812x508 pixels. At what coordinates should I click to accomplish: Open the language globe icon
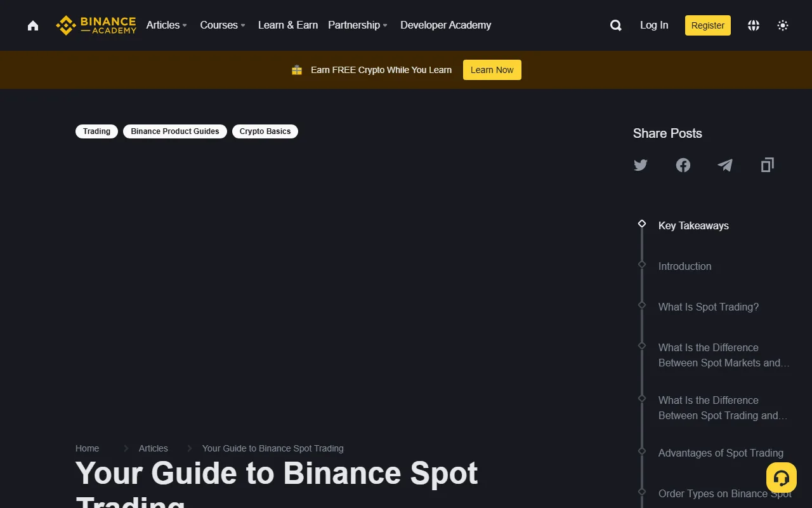754,25
